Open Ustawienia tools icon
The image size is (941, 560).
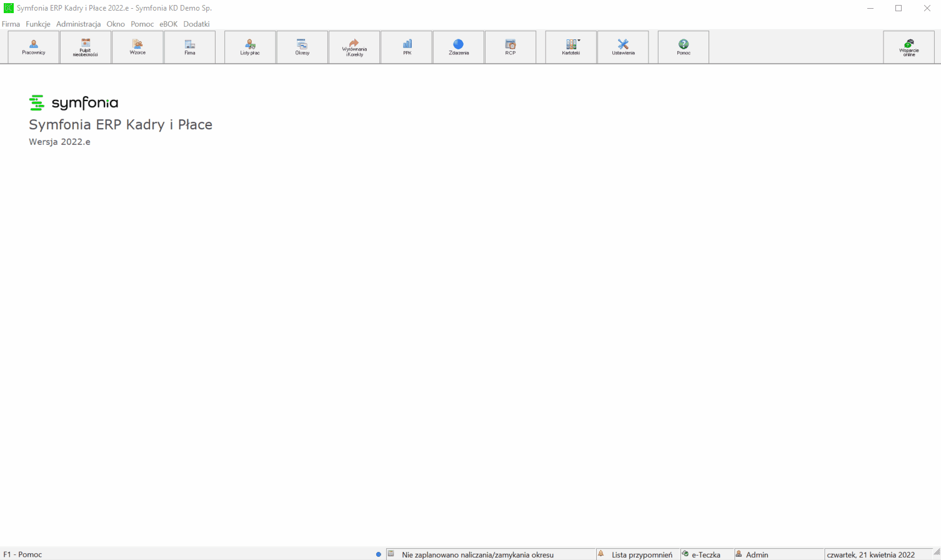tap(623, 47)
